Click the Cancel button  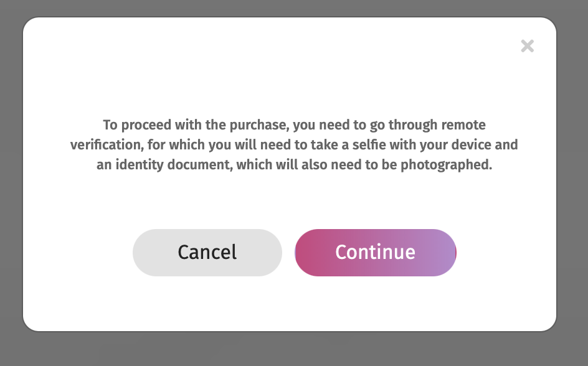pyautogui.click(x=207, y=252)
